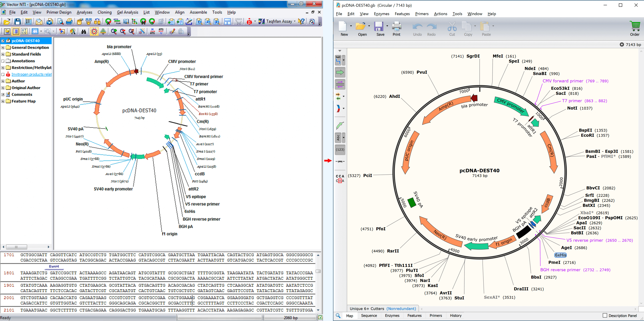The height and width of the screenshot is (321, 644).
Task: Select the Zoom In magnifier tool in Vector NTI
Action: coord(114,31)
